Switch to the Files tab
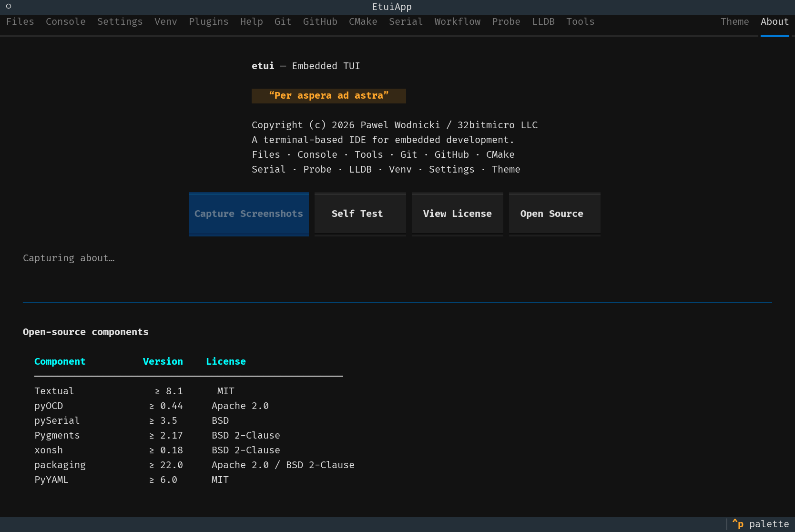This screenshot has height=532, width=795. tap(20, 22)
